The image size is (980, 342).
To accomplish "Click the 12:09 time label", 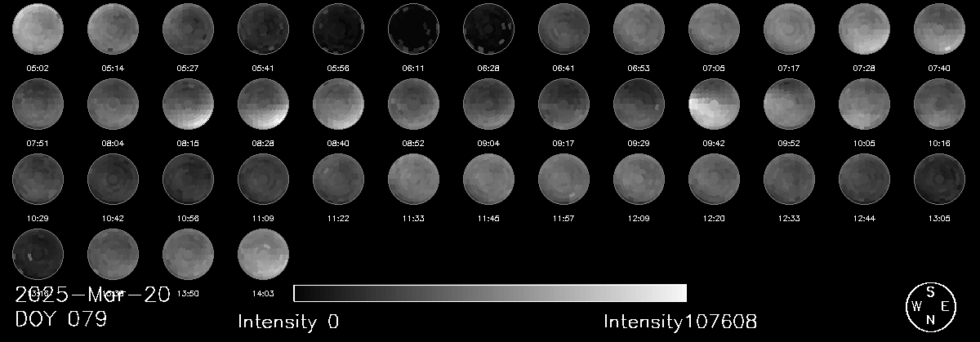I will pyautogui.click(x=639, y=218).
